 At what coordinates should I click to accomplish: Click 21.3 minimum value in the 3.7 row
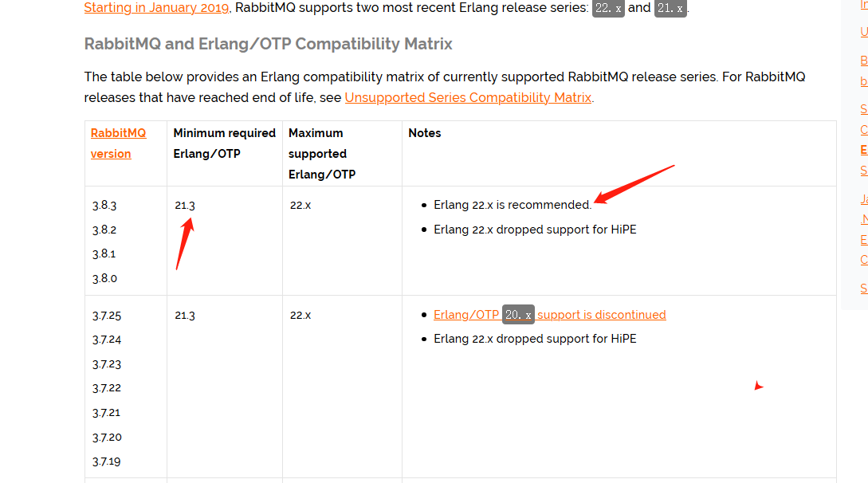click(x=185, y=316)
